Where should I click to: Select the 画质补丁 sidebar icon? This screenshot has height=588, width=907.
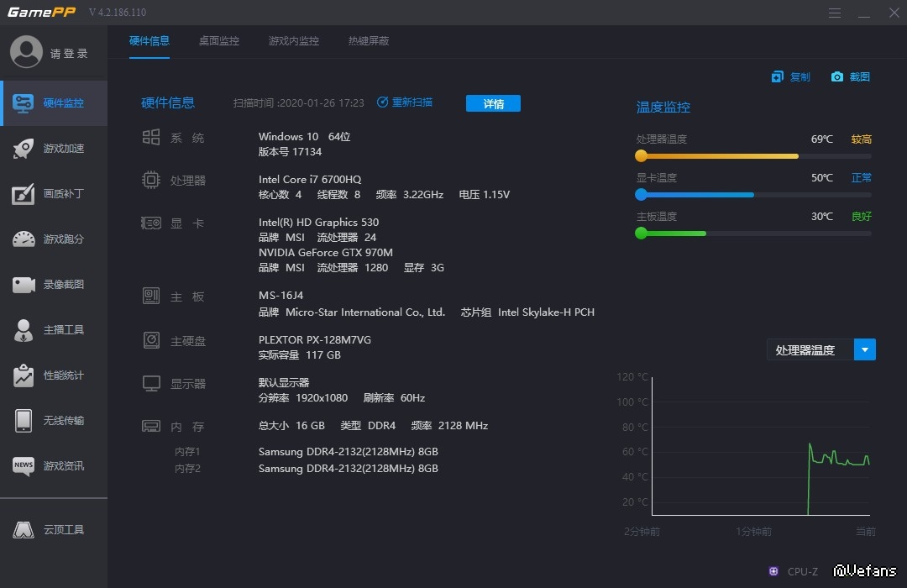(24, 194)
